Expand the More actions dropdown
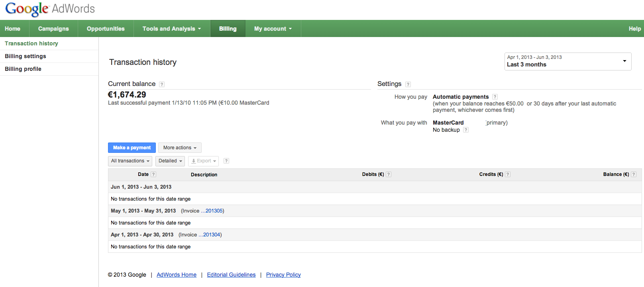The width and height of the screenshot is (644, 287). 180,148
